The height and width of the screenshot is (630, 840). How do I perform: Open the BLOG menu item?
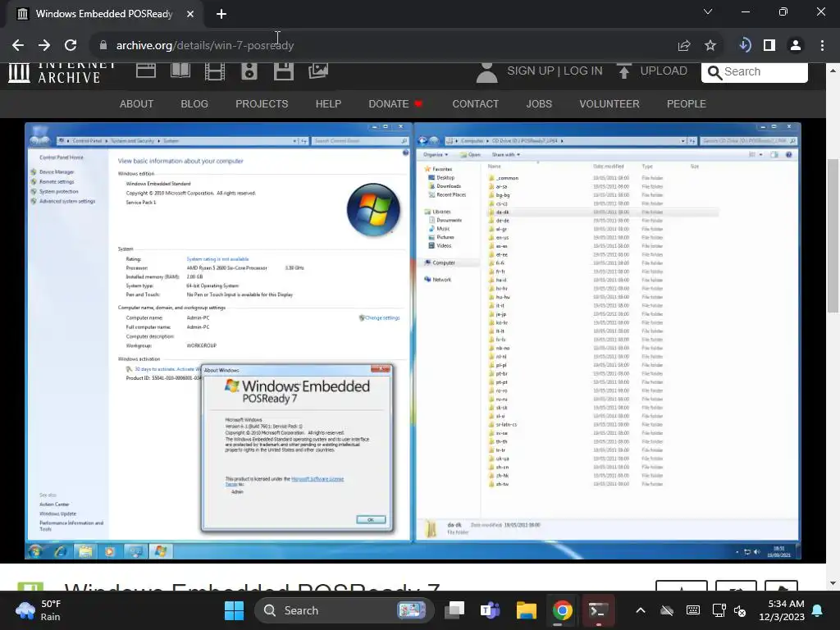click(x=194, y=104)
